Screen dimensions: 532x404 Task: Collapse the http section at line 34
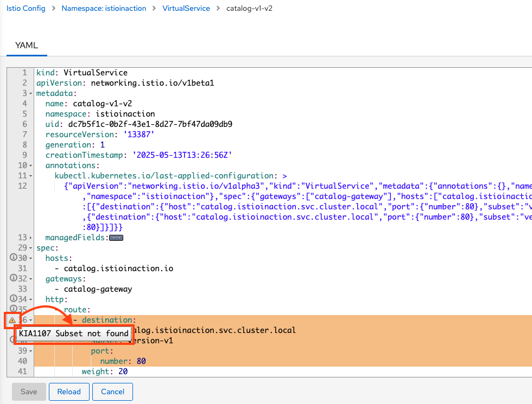point(30,299)
